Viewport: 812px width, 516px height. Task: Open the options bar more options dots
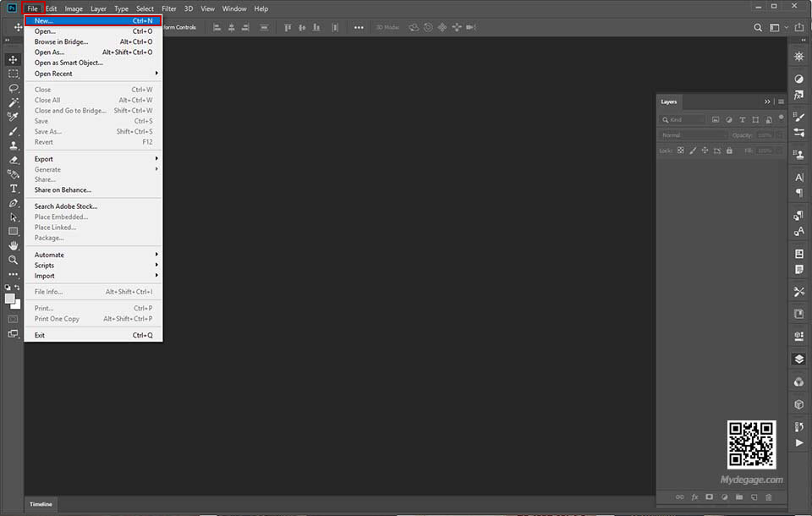click(x=359, y=27)
